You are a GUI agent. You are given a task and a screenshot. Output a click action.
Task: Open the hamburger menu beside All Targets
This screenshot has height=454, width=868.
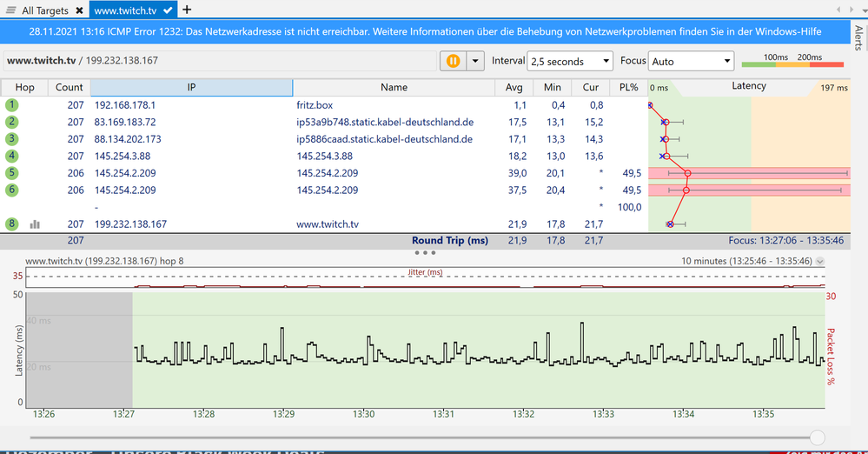[x=10, y=10]
